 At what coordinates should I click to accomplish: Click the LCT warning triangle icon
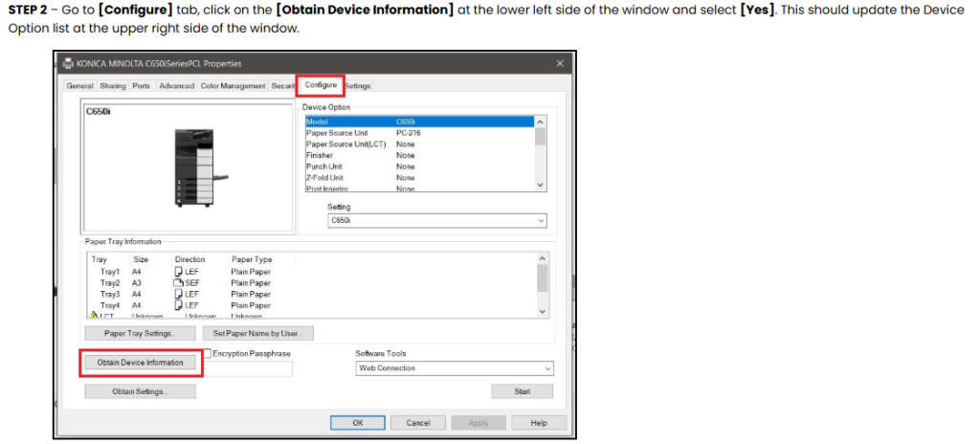coord(95,316)
